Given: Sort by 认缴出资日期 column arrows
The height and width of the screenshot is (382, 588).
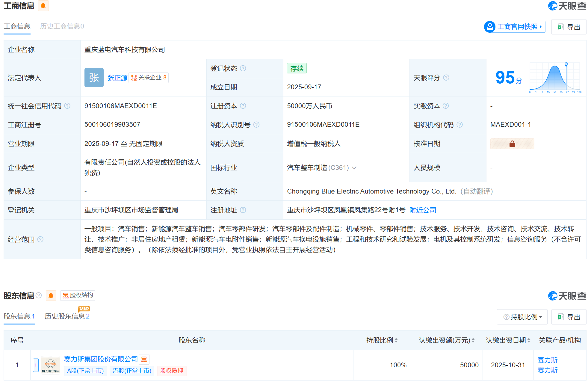Looking at the screenshot, I should 529,340.
